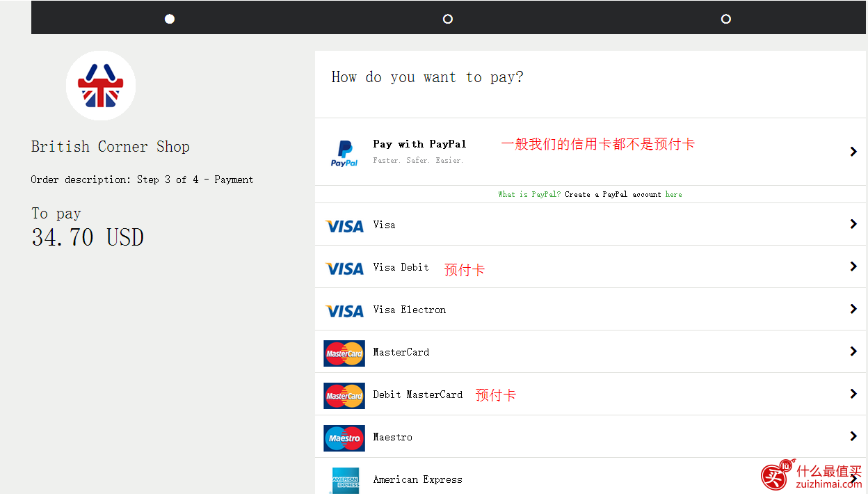Click the Visa logo beside Visa Debit
The width and height of the screenshot is (868, 494).
coord(345,269)
